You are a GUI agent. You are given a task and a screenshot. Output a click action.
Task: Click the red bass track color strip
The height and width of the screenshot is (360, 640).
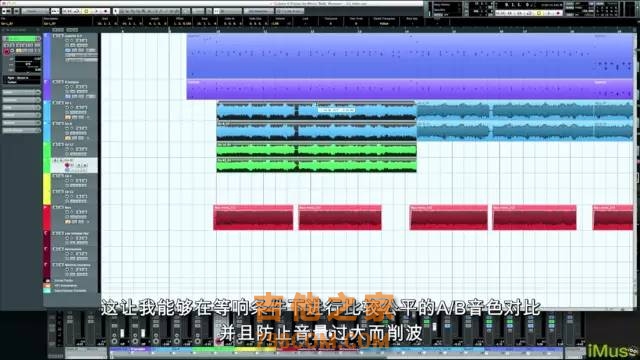(47, 218)
